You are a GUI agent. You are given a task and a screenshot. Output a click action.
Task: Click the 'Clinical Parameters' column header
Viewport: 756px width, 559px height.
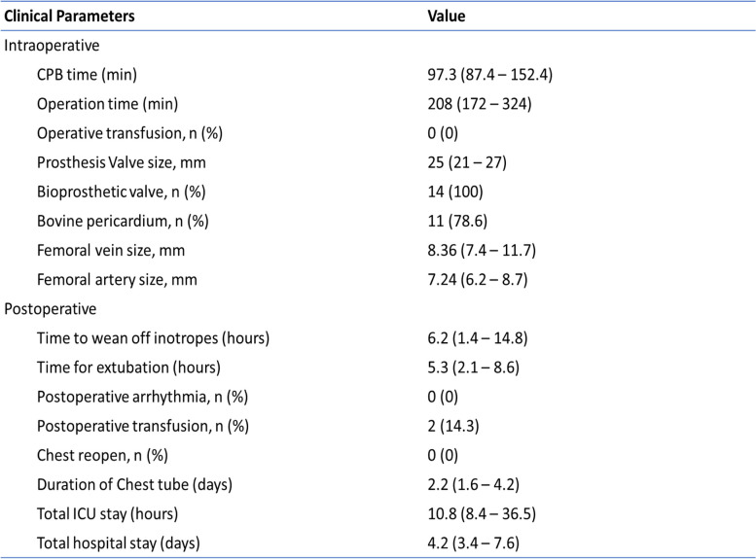[x=69, y=17]
